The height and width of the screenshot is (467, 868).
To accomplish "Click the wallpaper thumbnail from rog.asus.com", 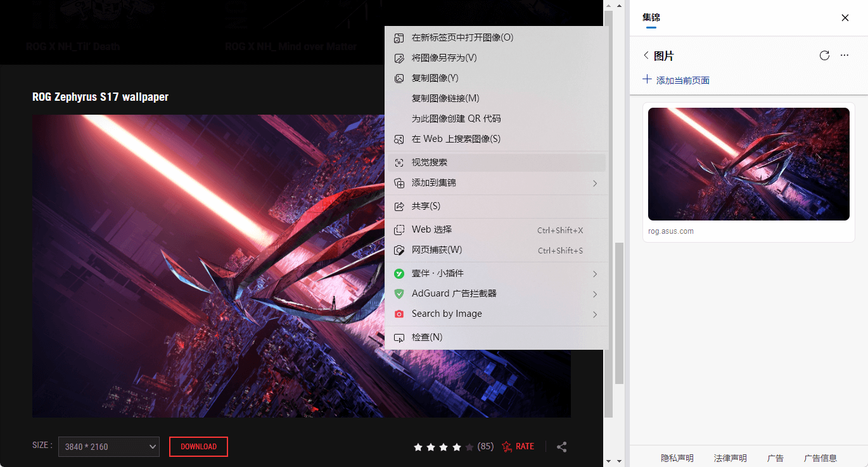I will coord(748,163).
